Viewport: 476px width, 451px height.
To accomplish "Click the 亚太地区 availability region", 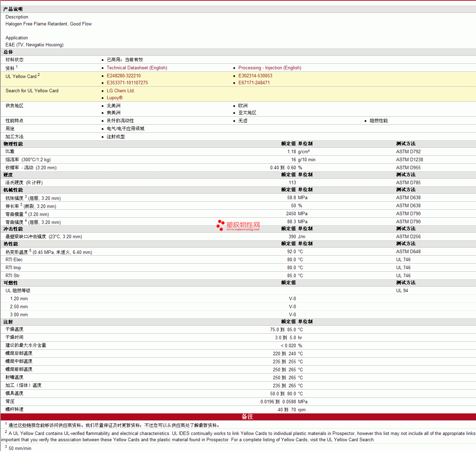I will coord(247,113).
